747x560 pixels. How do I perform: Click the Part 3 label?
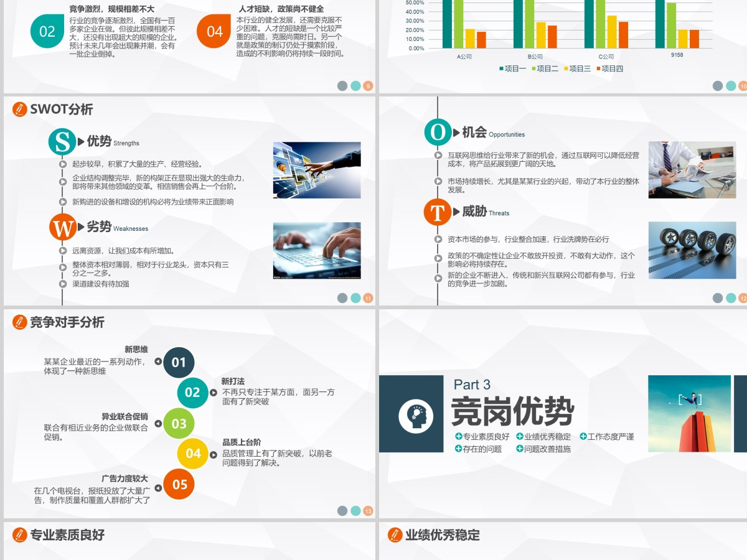472,385
